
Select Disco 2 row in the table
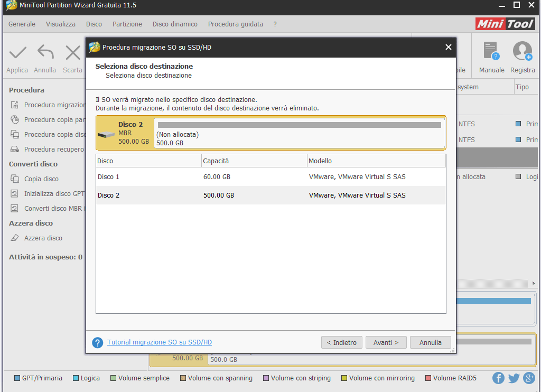[x=270, y=195]
